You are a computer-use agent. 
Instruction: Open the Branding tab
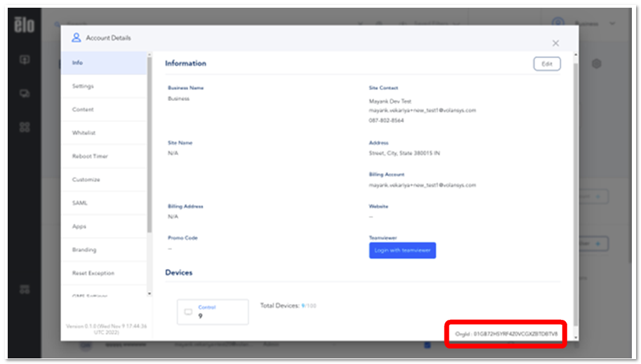tap(104, 250)
